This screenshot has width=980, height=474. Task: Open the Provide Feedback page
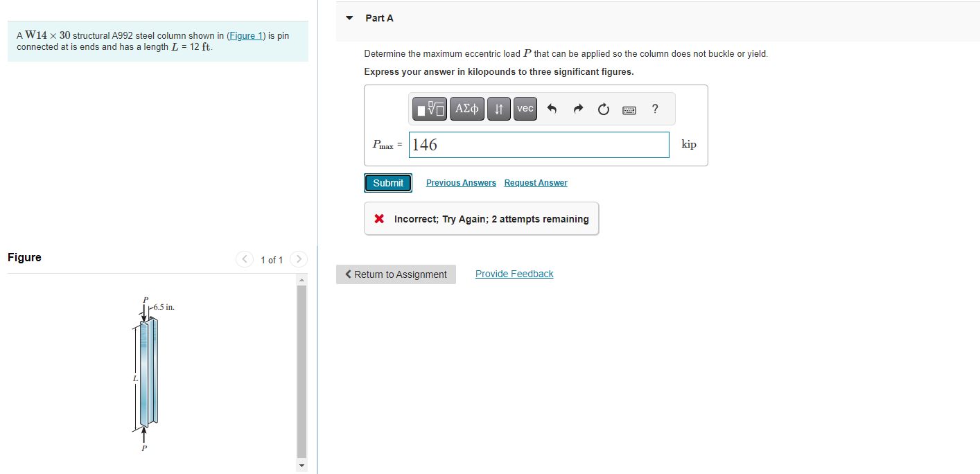pos(514,273)
